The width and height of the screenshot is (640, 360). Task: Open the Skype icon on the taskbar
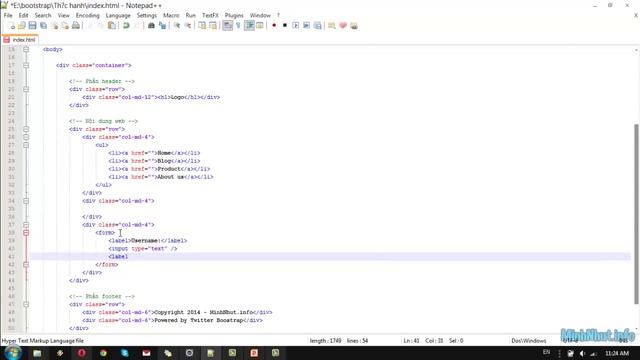[124, 353]
